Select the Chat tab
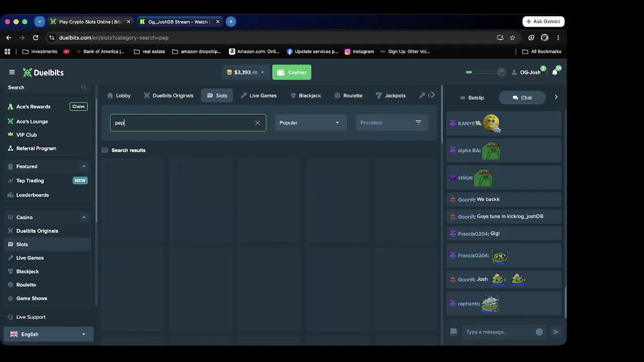The width and height of the screenshot is (644, 362). 522,98
